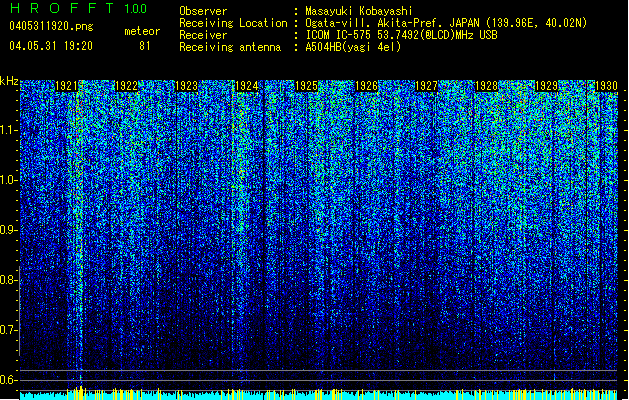Screen dimensions: 629x400
Task: Click the Ogata-vill. Akita-Pref. JAPAN location text
Action: coord(446,23)
